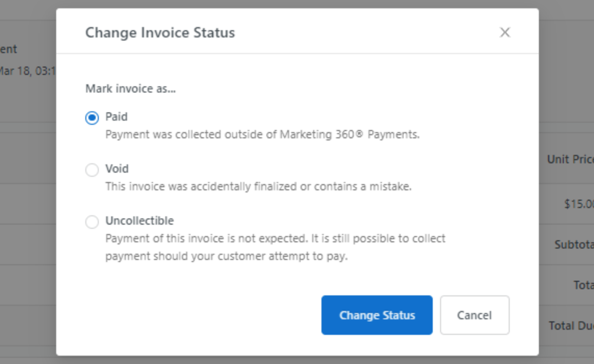Click the "Uncollectible" option label text

[x=139, y=220]
